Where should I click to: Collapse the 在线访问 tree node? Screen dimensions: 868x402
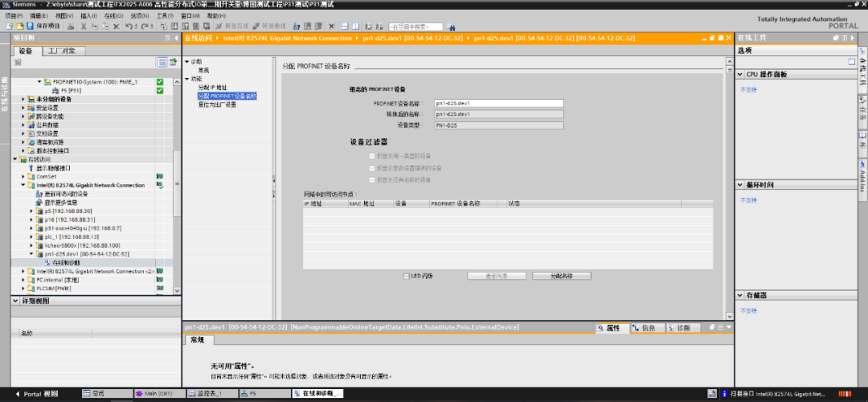(x=15, y=159)
